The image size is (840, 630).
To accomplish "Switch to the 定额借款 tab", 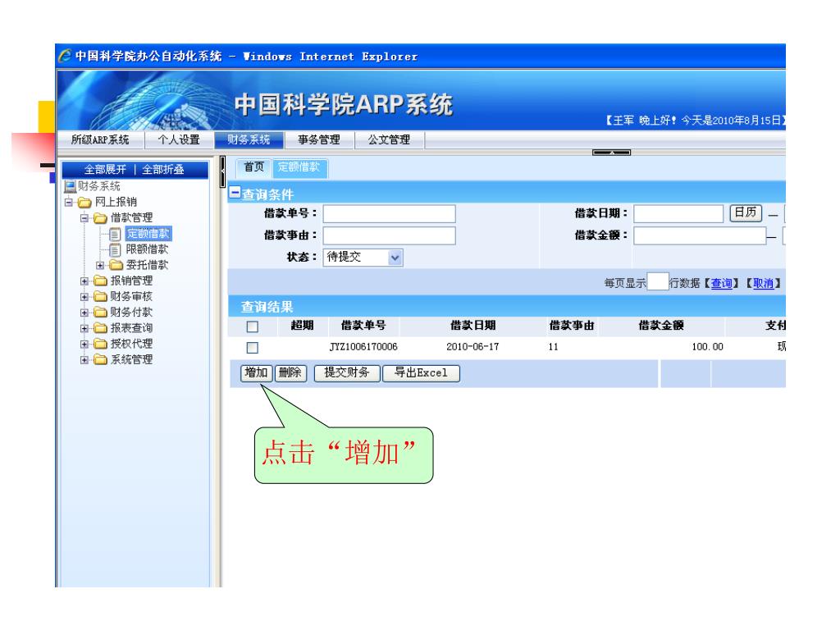I will pos(299,167).
